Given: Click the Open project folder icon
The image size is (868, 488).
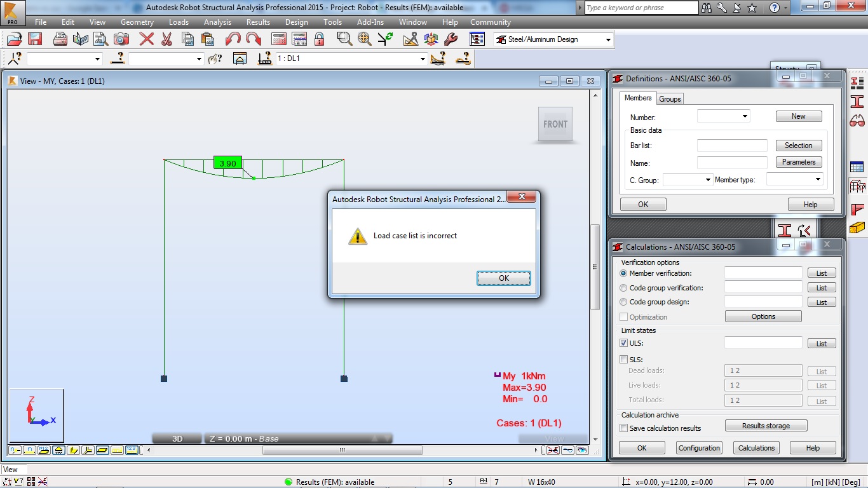Looking at the screenshot, I should pos(14,39).
